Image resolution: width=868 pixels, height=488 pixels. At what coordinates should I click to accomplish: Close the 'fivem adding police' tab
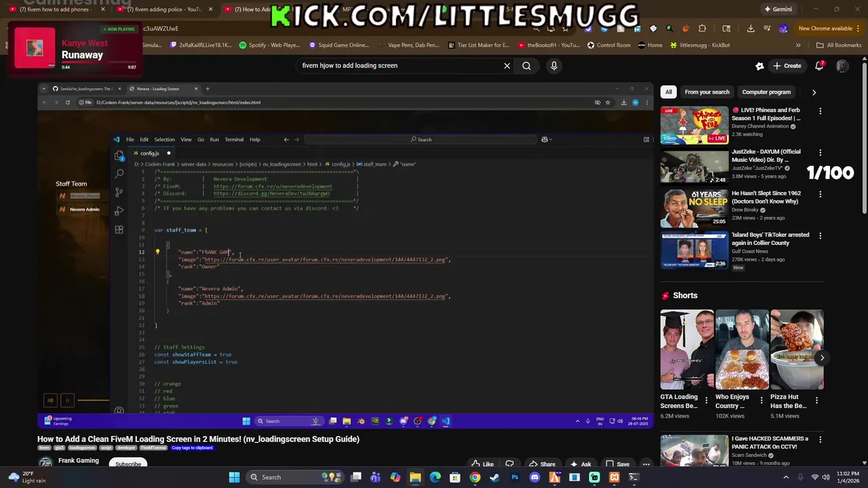coord(210,9)
